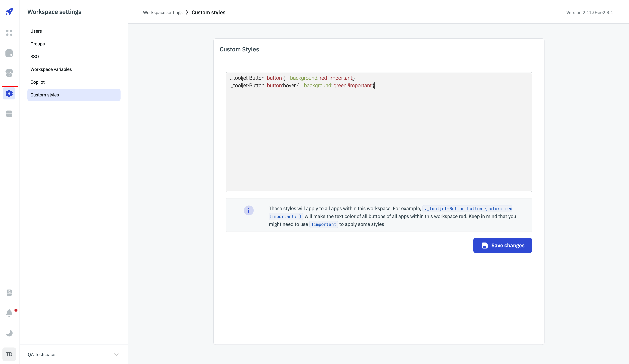The width and height of the screenshot is (629, 364).
Task: Open the TD profile avatar
Action: point(9,354)
